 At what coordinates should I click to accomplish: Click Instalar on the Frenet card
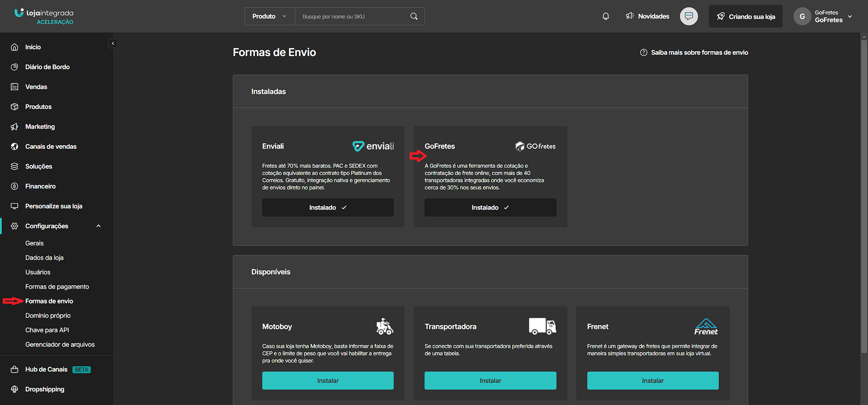(653, 381)
